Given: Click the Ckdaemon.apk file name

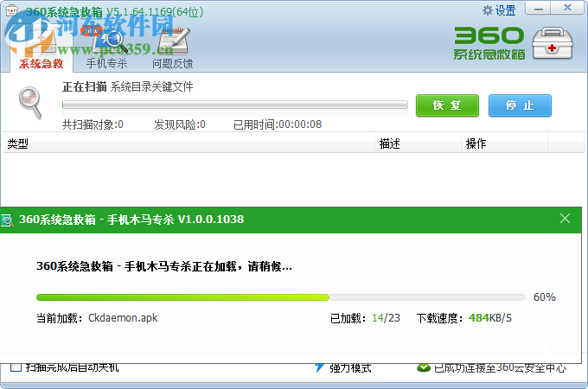Looking at the screenshot, I should (x=123, y=318).
